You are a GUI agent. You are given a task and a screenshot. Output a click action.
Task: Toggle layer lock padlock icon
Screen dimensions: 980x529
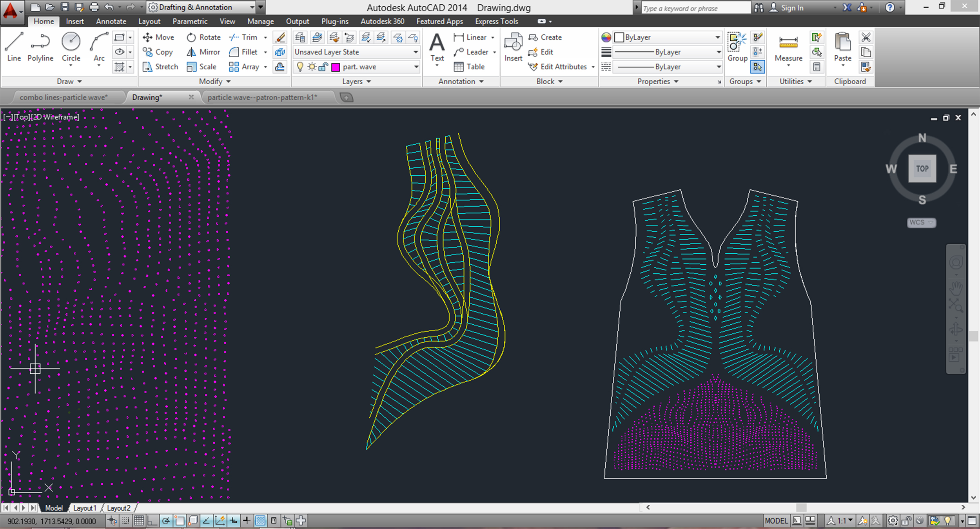pos(323,67)
